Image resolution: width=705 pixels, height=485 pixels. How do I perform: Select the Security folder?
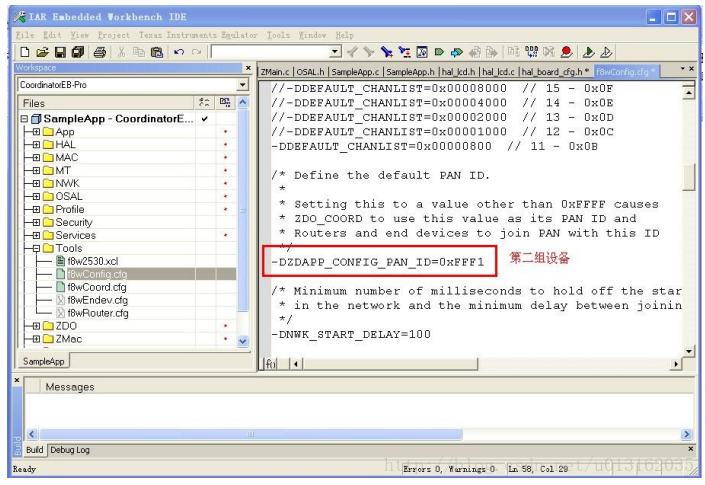[x=74, y=222]
